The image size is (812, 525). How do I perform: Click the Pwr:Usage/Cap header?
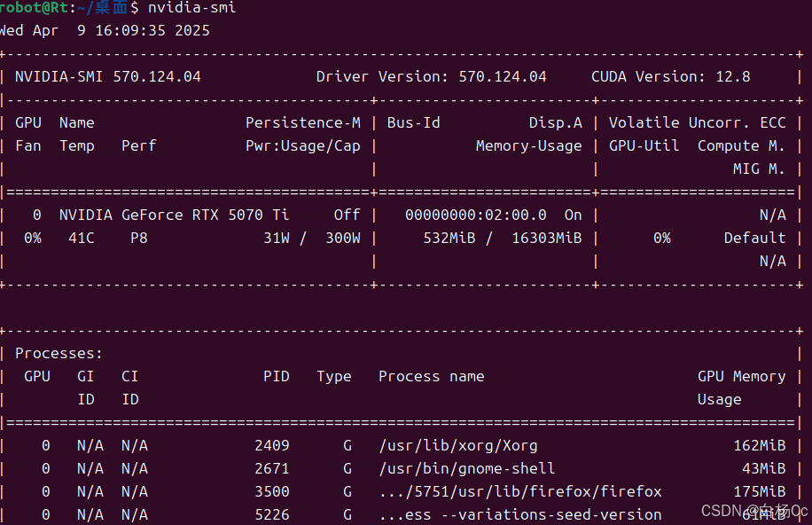pos(303,146)
